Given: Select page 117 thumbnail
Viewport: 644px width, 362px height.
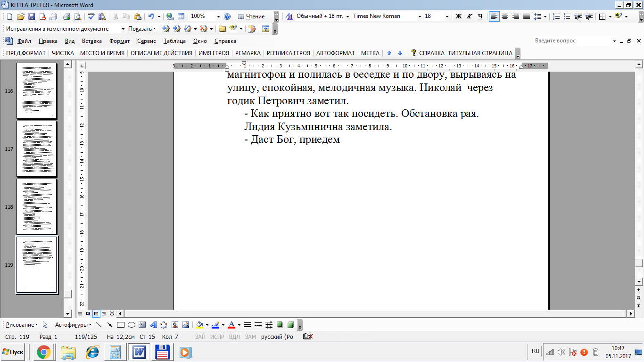Looking at the screenshot, I should 37,149.
